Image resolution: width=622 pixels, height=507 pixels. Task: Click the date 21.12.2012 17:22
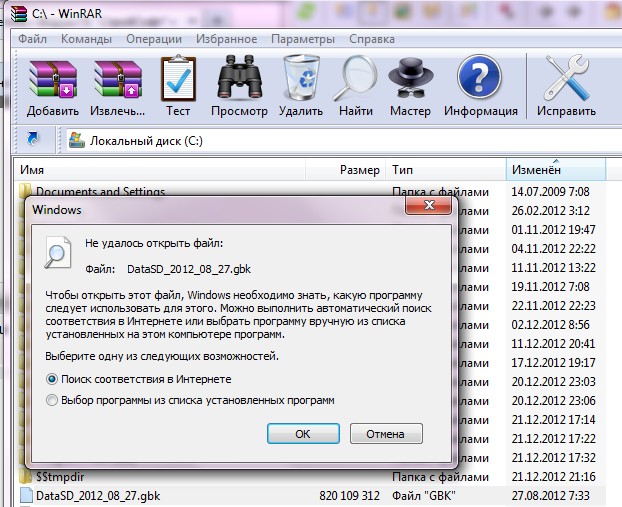pos(553,439)
